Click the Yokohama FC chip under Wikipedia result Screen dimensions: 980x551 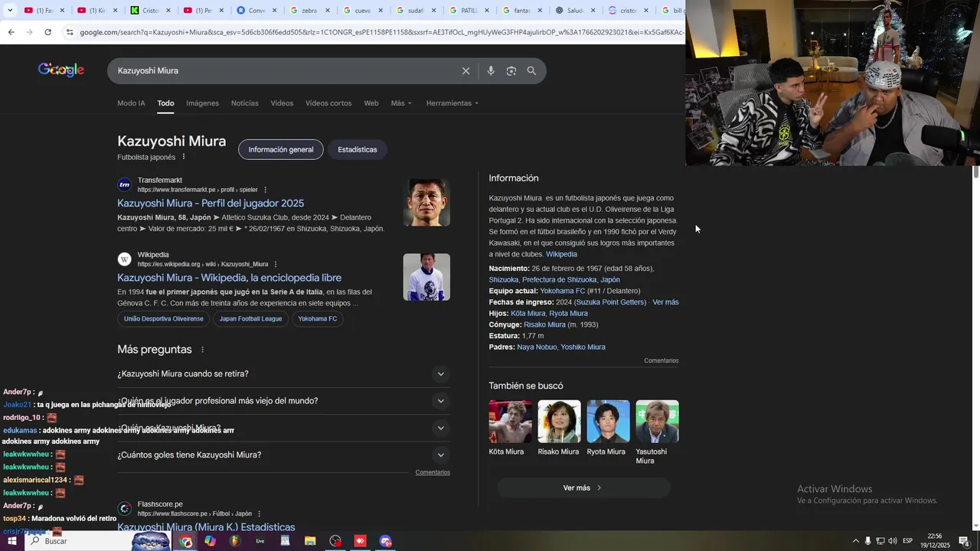[318, 319]
